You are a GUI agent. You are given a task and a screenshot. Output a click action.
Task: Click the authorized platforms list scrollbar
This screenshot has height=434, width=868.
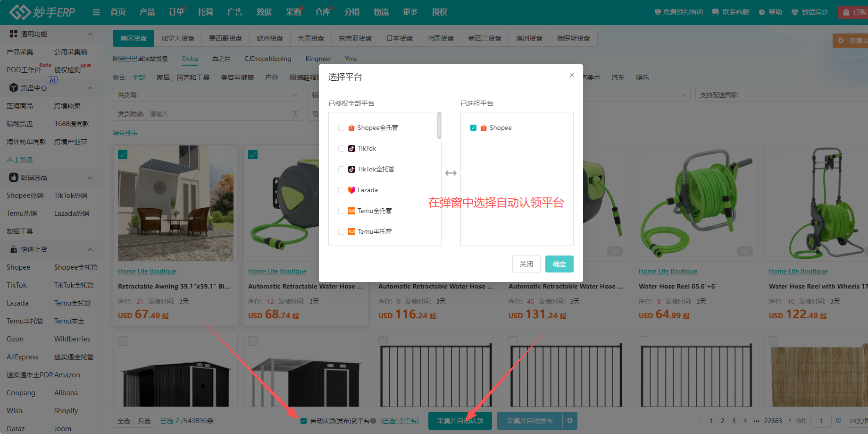pos(439,126)
